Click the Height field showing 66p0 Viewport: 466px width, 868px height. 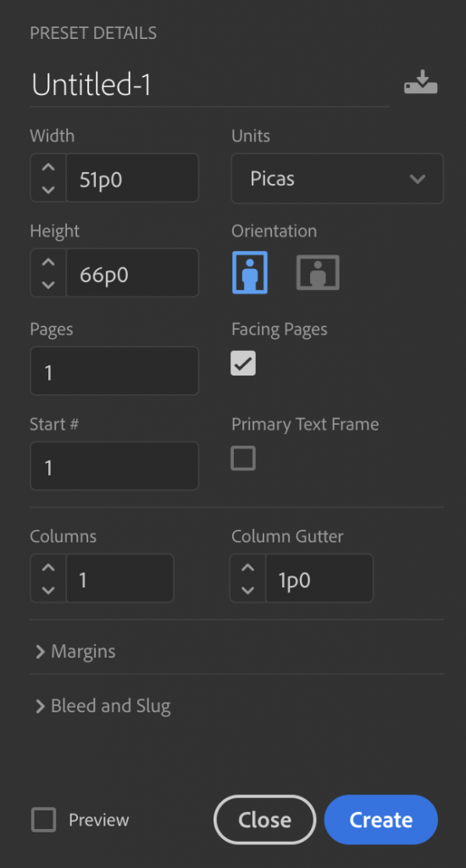pyautogui.click(x=132, y=273)
